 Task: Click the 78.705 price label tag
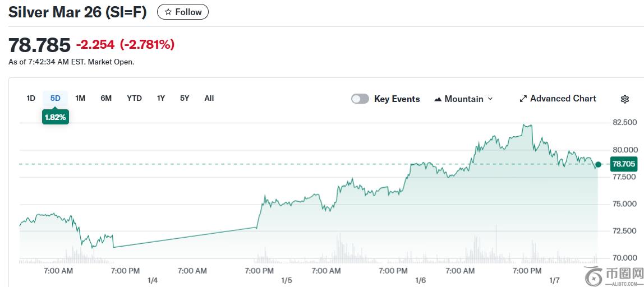point(623,164)
